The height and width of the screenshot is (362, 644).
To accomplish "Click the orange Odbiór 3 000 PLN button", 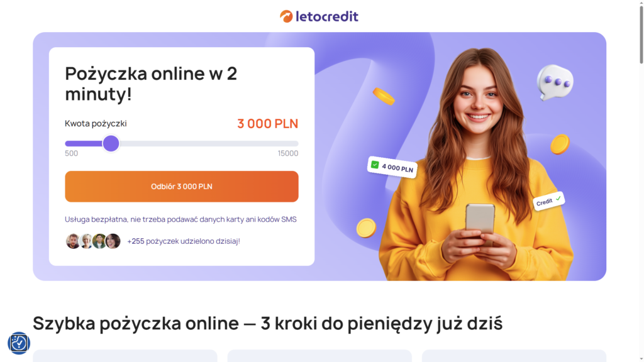I will (182, 186).
